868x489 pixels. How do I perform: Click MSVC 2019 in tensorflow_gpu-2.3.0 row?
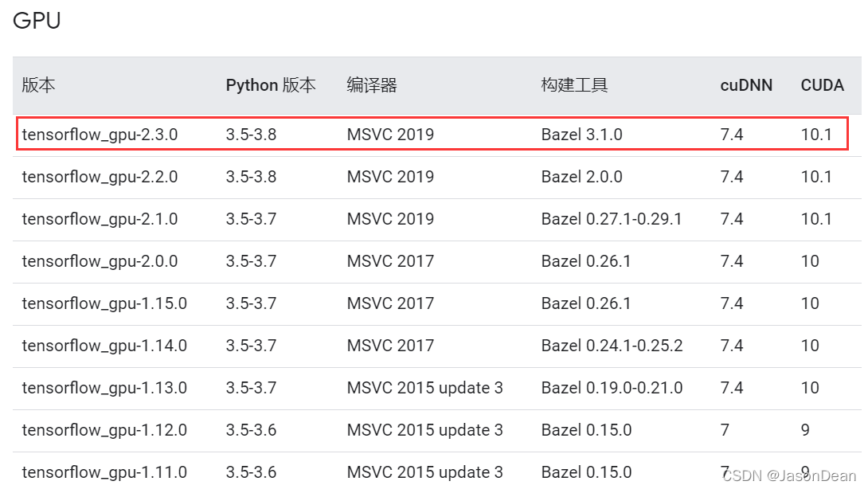[391, 135]
